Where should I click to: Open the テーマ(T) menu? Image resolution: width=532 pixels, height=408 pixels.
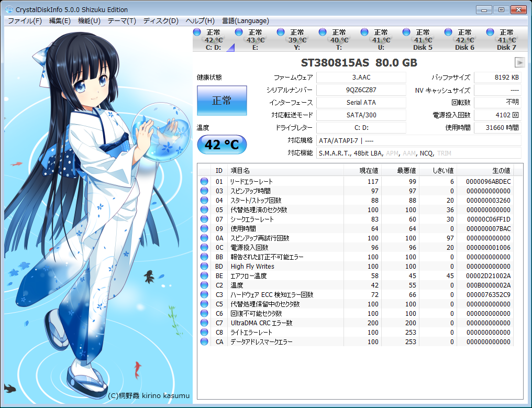[122, 21]
